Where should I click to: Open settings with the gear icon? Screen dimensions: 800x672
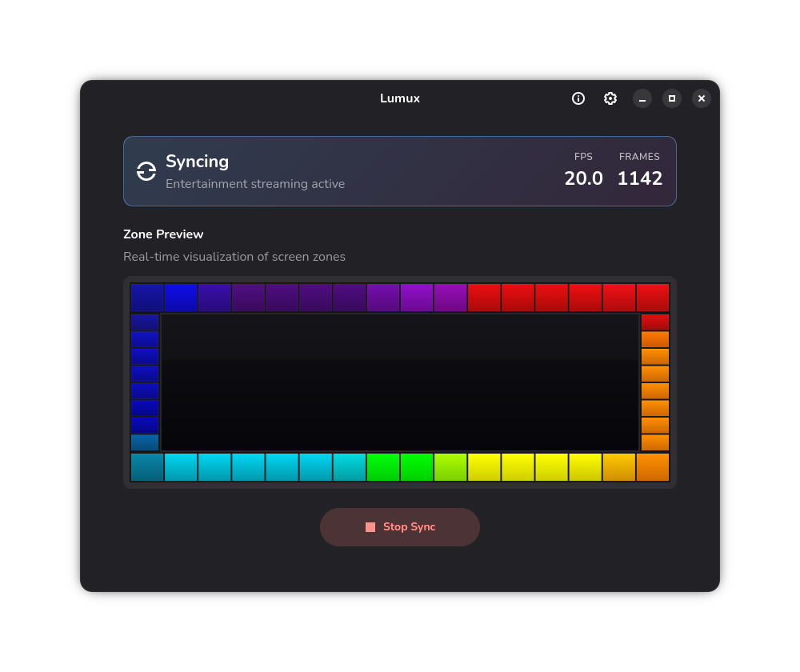coord(610,98)
